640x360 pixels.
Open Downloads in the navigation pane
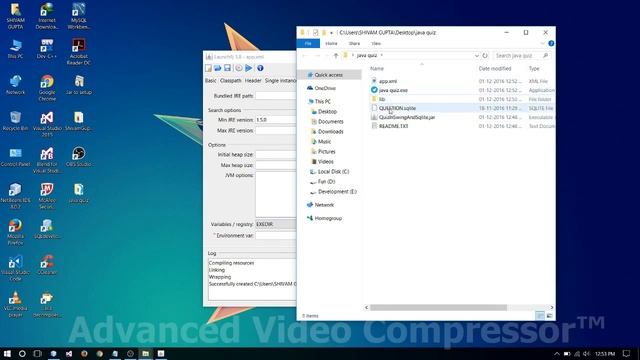coord(331,131)
